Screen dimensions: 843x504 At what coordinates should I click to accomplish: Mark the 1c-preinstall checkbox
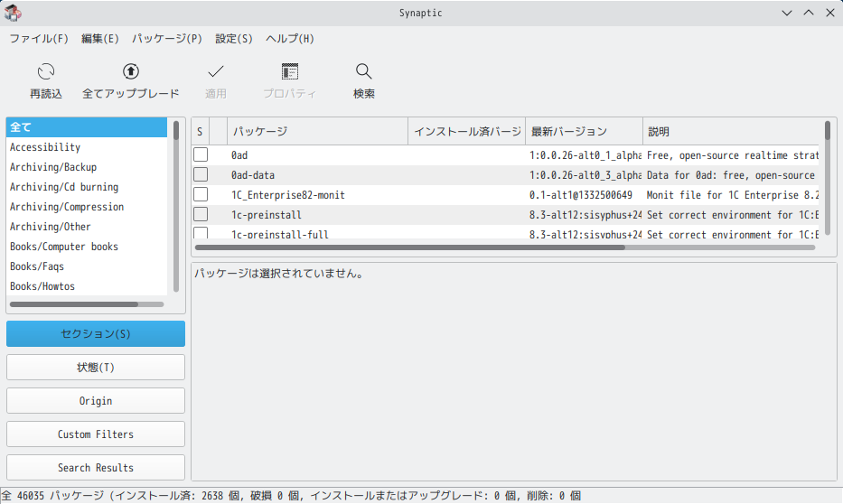click(201, 214)
